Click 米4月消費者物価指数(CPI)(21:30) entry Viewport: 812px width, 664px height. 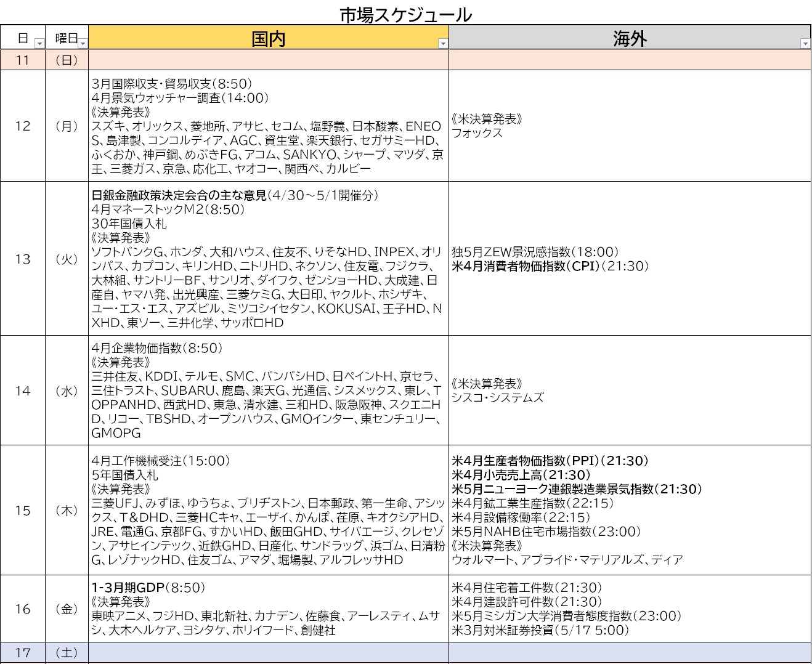[x=551, y=266]
